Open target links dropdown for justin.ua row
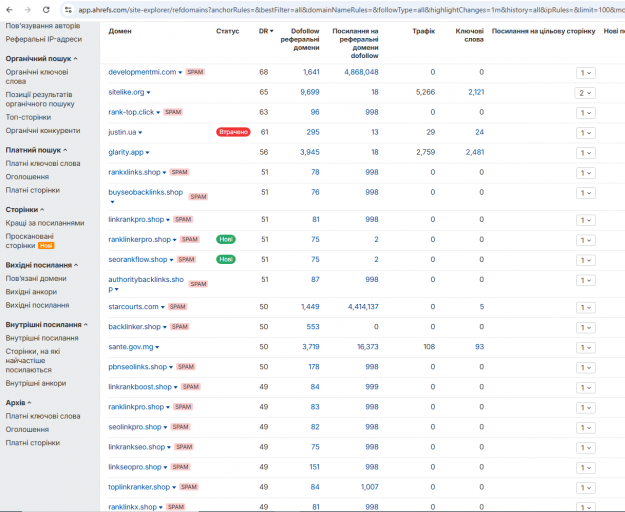The image size is (625, 512). [x=586, y=133]
